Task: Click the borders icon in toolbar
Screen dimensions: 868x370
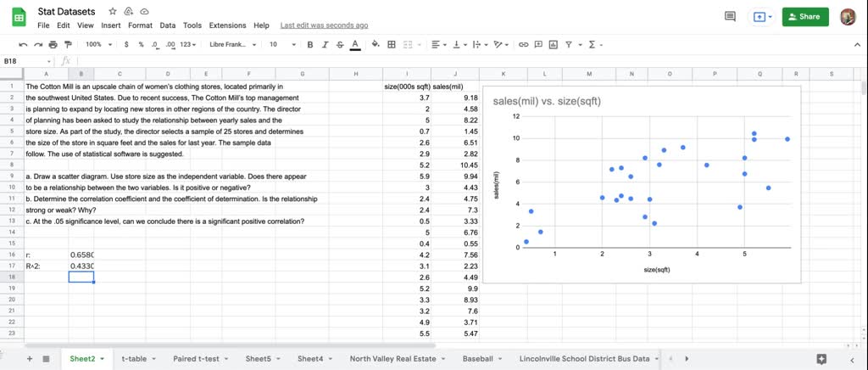Action: [x=391, y=44]
